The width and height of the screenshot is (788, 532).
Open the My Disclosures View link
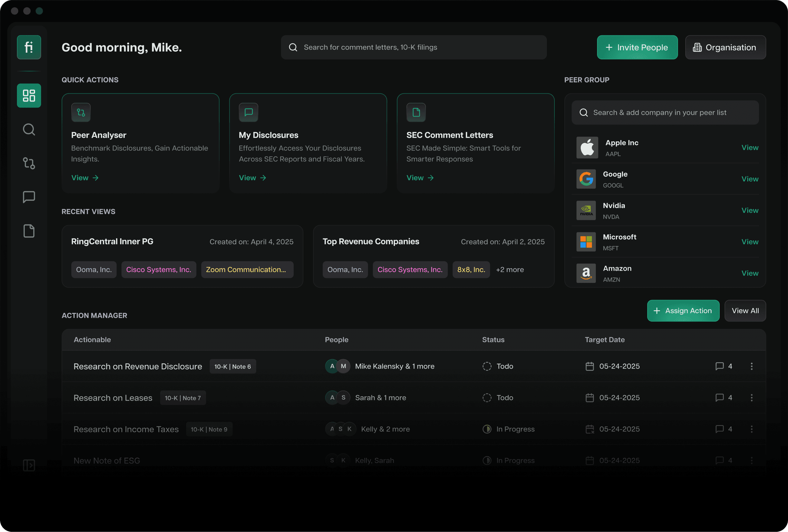pyautogui.click(x=252, y=178)
